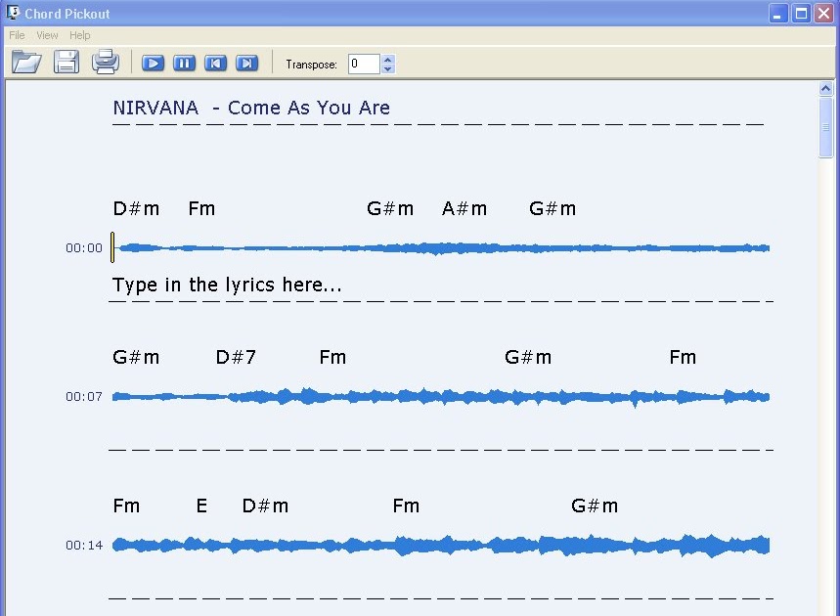Select the first G#m chord in the 00:07 row
Image resolution: width=840 pixels, height=616 pixels.
click(x=136, y=357)
